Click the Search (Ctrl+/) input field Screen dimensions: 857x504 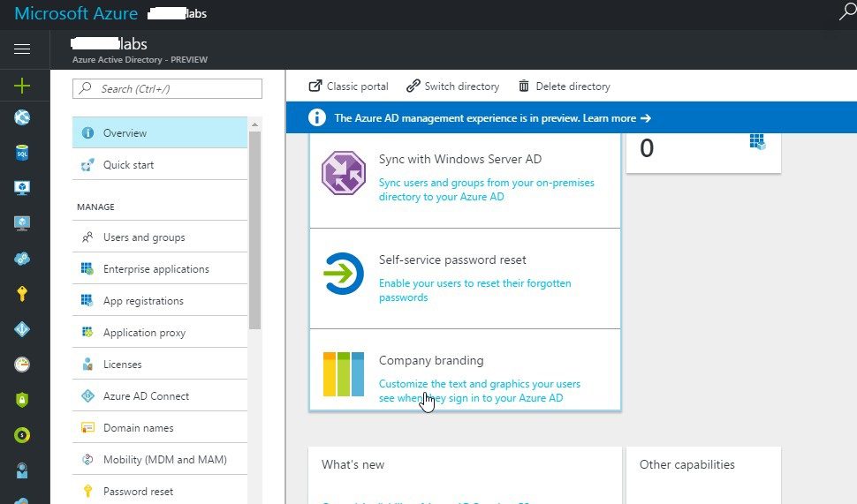point(168,88)
